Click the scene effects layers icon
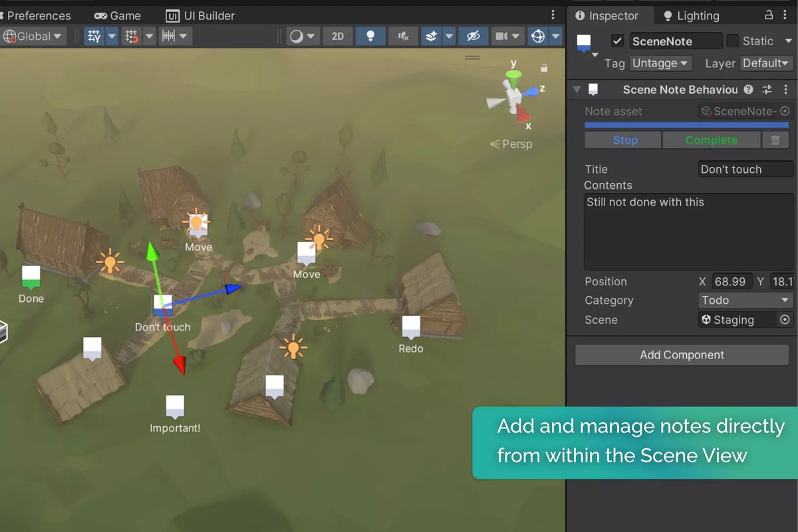This screenshot has width=798, height=532. (431, 36)
